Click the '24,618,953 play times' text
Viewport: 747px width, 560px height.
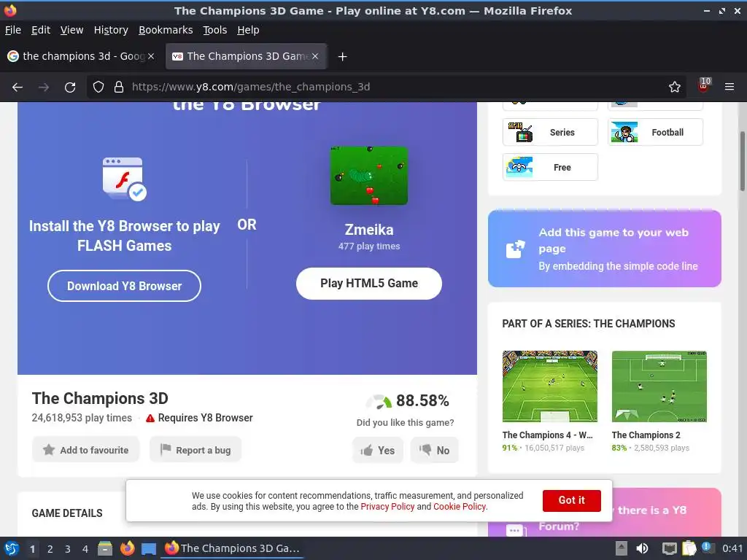(x=82, y=418)
